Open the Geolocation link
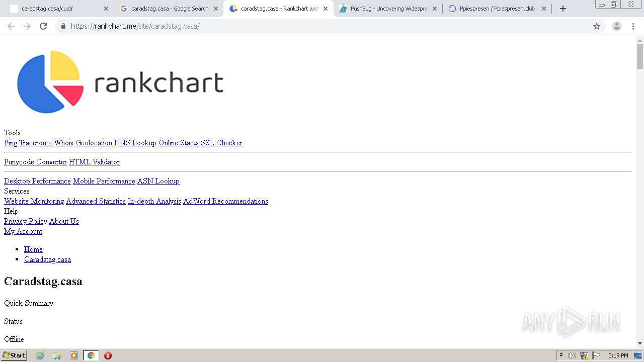 point(94,143)
